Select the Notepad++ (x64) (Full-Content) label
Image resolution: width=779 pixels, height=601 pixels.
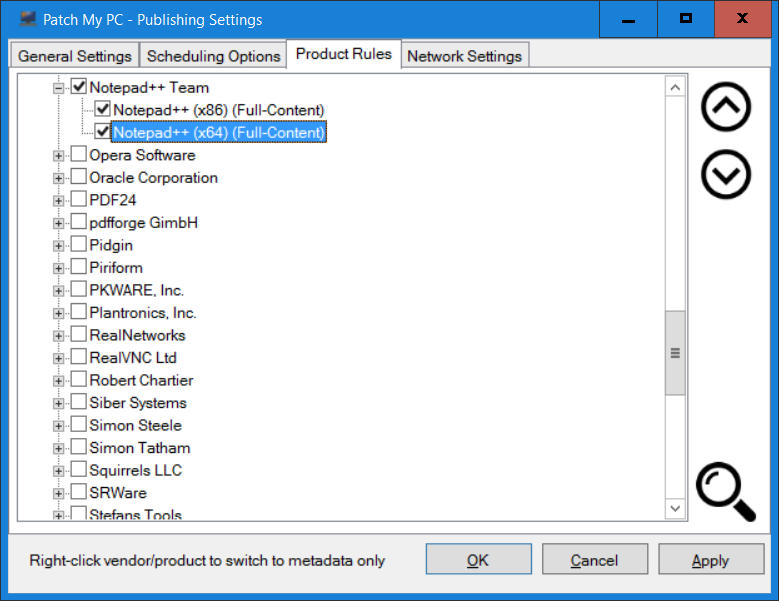(219, 132)
